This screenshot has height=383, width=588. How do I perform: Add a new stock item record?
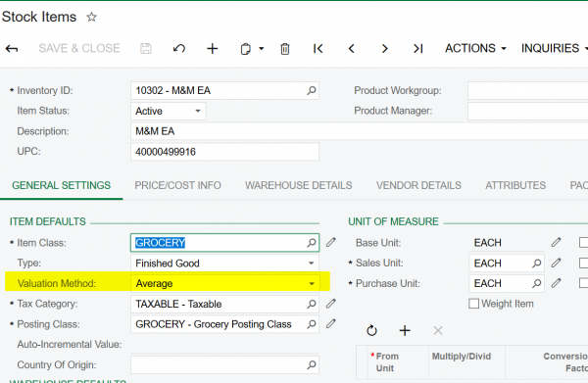pos(213,49)
